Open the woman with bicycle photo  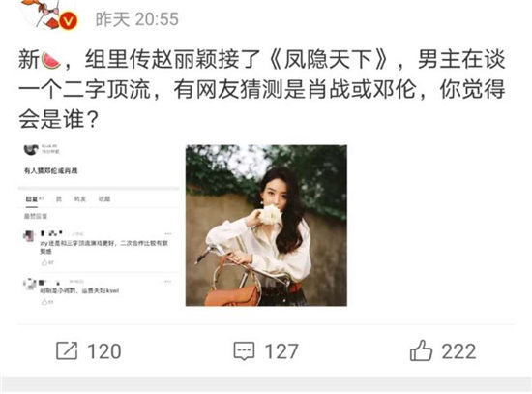(x=266, y=226)
